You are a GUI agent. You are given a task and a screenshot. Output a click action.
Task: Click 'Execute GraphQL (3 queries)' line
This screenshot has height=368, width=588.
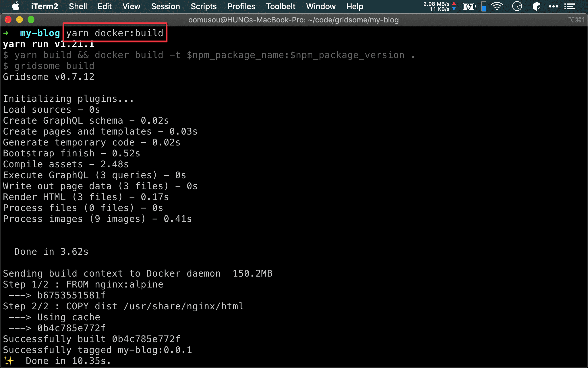pyautogui.click(x=94, y=175)
